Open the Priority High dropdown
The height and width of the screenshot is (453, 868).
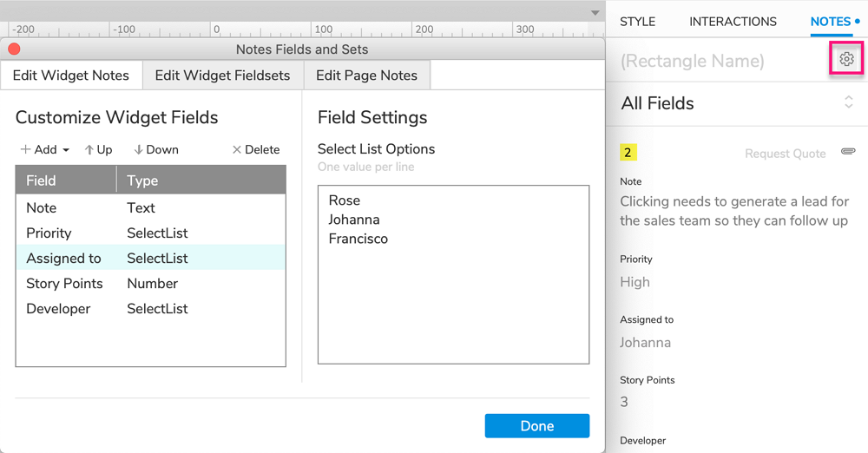(x=635, y=282)
